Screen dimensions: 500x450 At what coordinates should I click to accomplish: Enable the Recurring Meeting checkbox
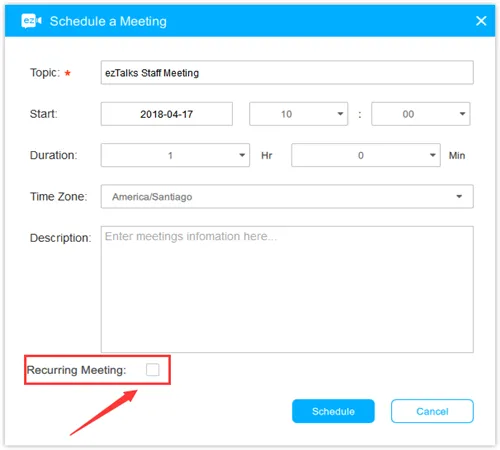tap(153, 370)
